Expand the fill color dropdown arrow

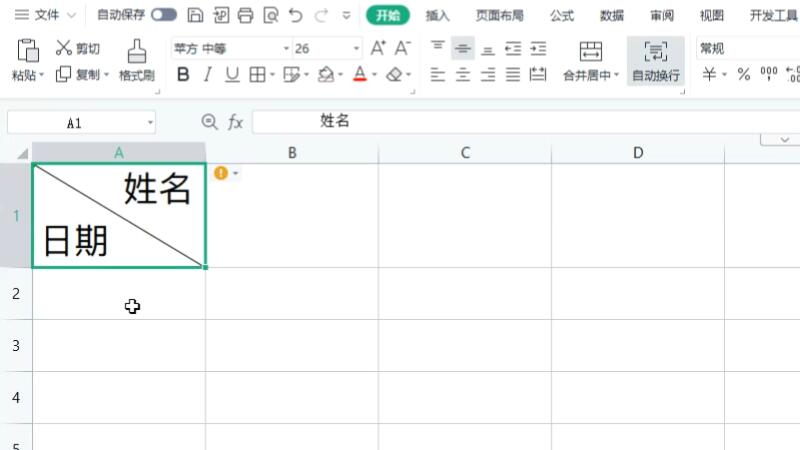tap(340, 75)
